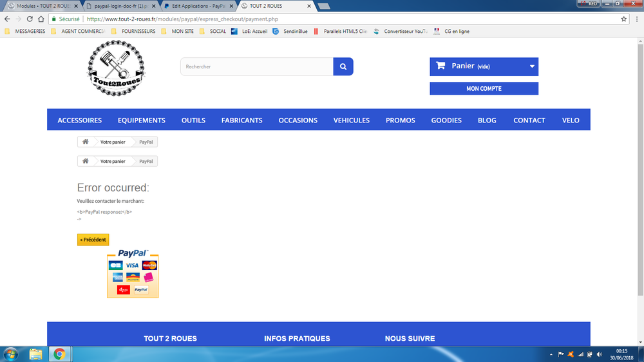Open FOURNISSEURS bookmark folder

(x=134, y=31)
